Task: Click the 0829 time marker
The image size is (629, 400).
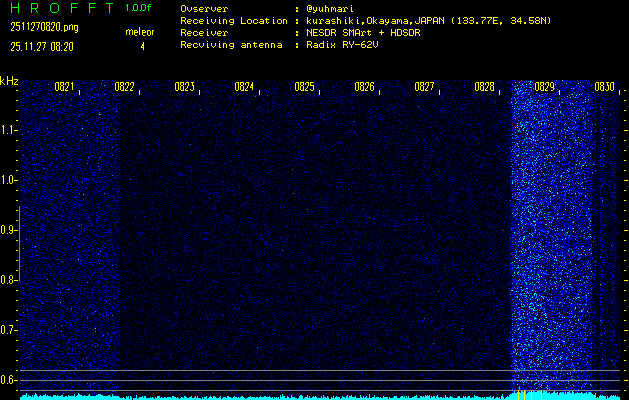Action: [x=544, y=87]
